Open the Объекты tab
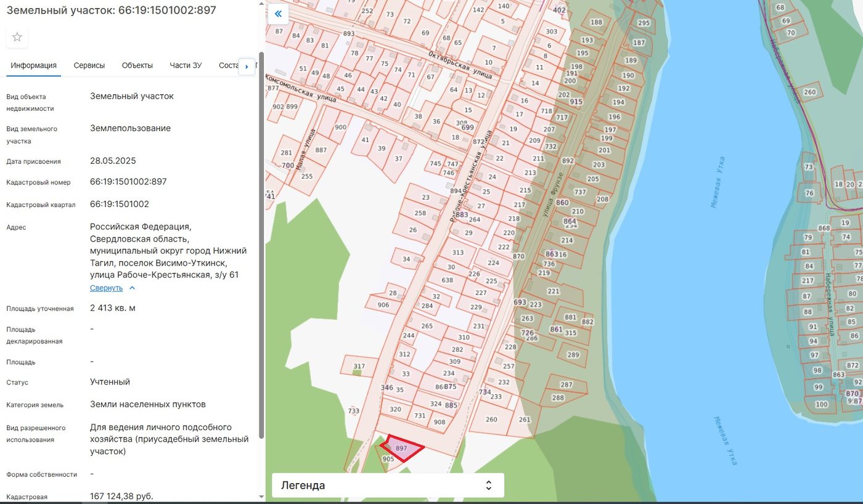The height and width of the screenshot is (504, 863). (x=137, y=65)
